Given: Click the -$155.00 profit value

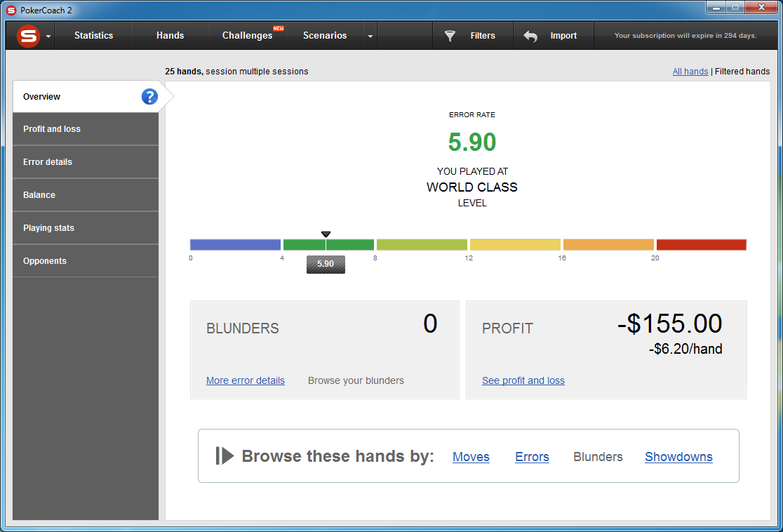Looking at the screenshot, I should pyautogui.click(x=669, y=324).
